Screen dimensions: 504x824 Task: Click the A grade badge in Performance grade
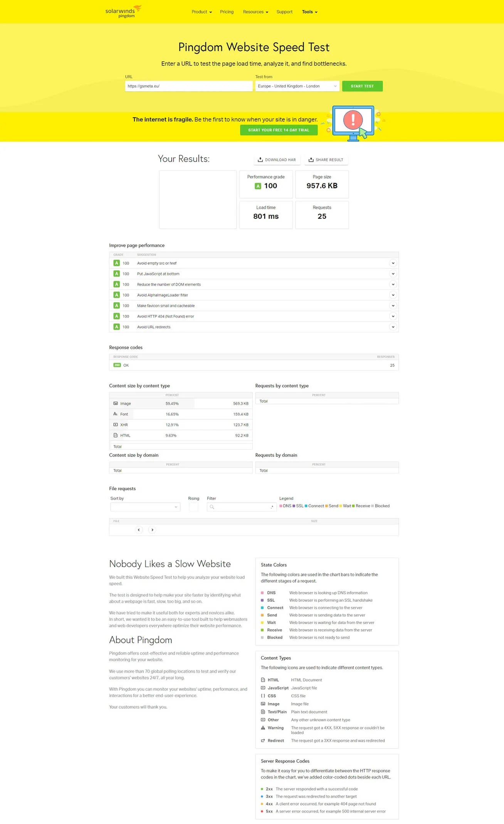(x=258, y=186)
